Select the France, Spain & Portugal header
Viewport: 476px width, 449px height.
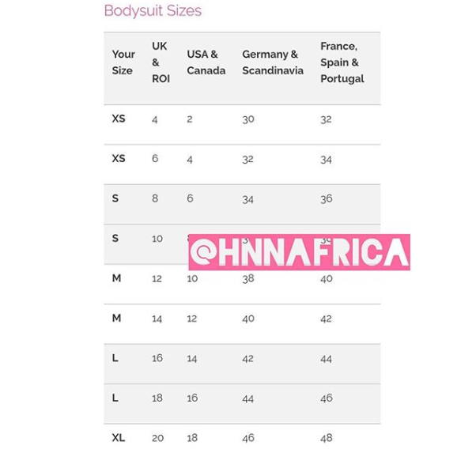pyautogui.click(x=342, y=62)
